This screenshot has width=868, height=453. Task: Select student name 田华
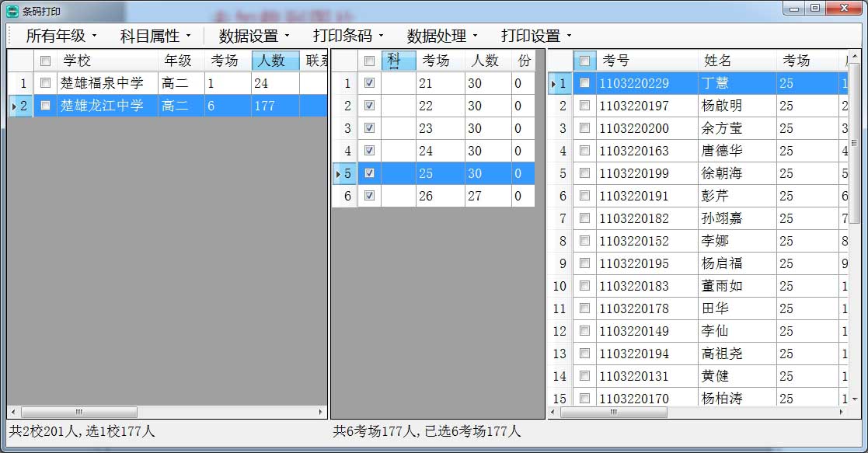pos(737,308)
